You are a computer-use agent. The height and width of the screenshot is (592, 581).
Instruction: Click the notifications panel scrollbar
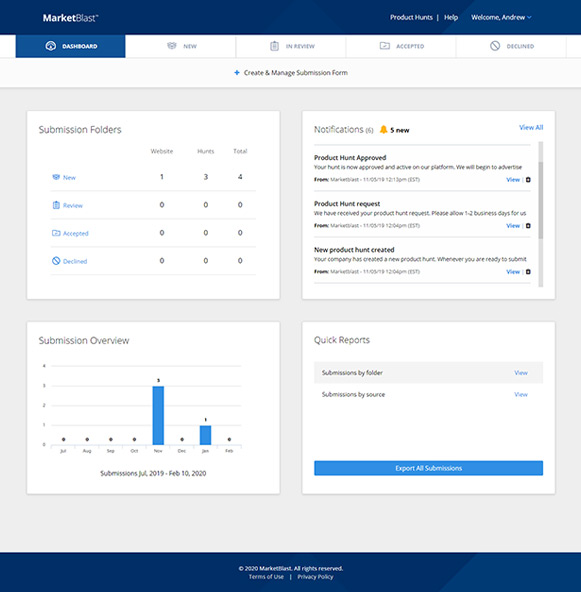[541, 200]
